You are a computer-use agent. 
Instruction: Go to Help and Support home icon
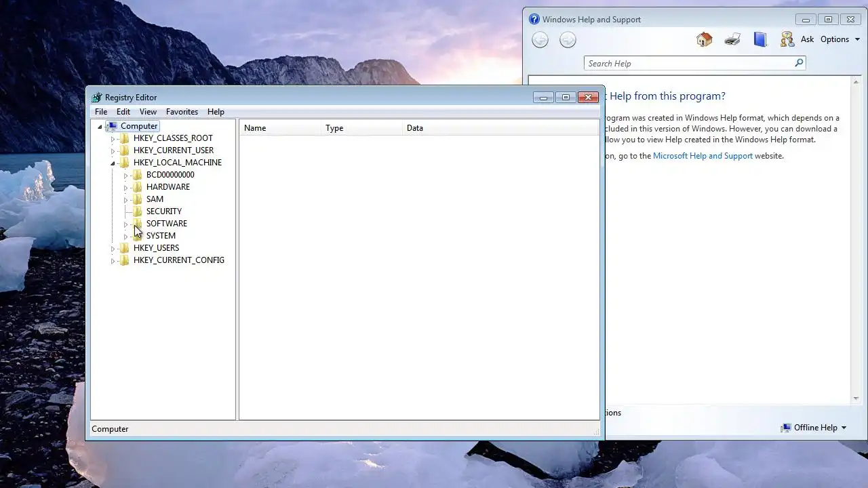tap(705, 39)
